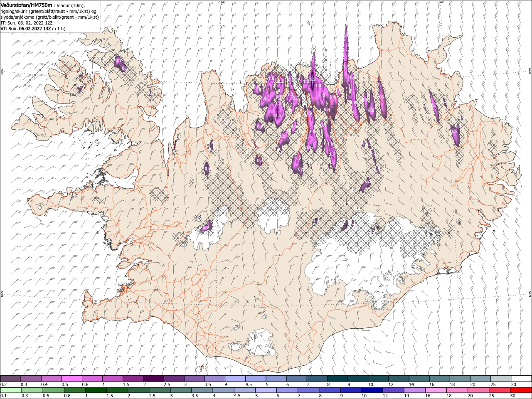This screenshot has height=399, width=532.
Task: Click the 'rigning/skúrir' legend description line
Action: 49,11
